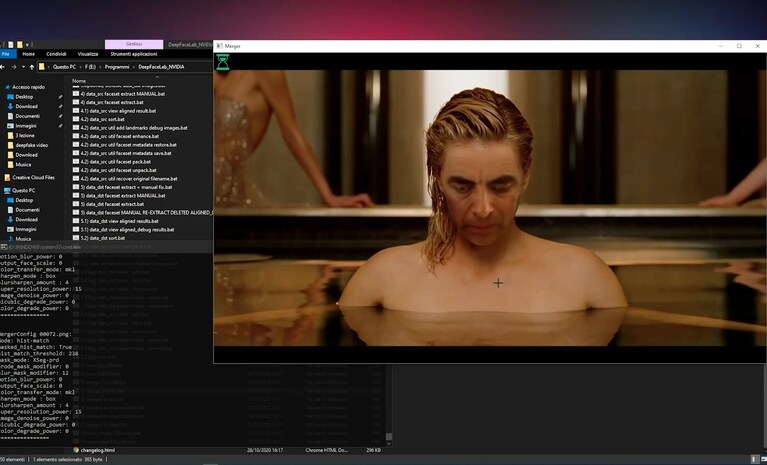Click the Merger window title bar icon
The image size is (767, 465).
(220, 46)
